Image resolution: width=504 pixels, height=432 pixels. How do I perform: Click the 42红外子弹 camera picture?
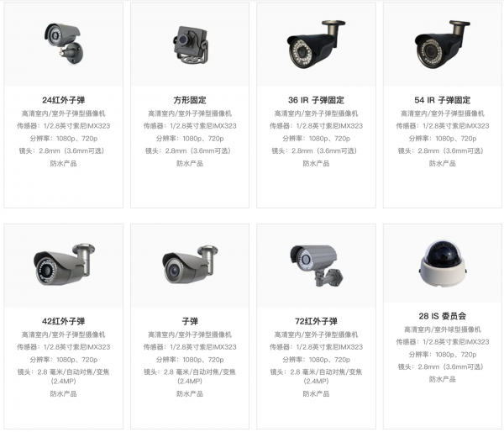[64, 265]
